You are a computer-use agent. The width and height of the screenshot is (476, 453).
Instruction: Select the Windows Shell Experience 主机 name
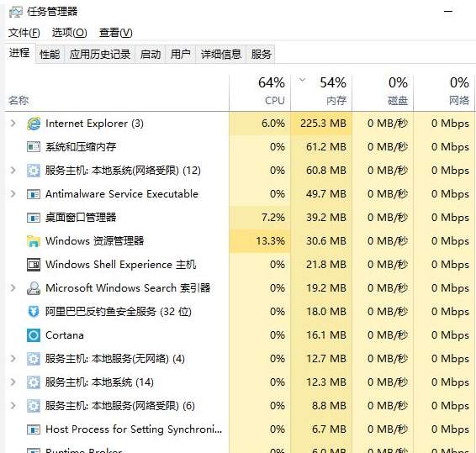(121, 265)
